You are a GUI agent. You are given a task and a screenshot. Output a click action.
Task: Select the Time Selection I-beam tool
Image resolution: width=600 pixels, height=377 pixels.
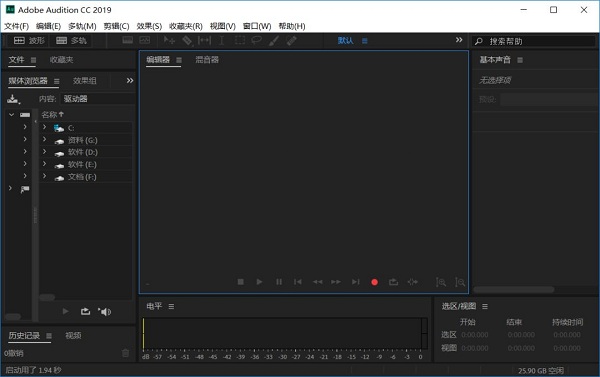point(221,40)
